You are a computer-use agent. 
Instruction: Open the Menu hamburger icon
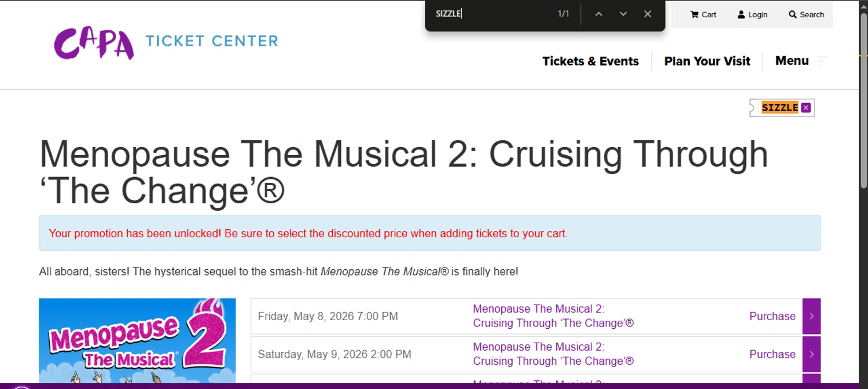[x=822, y=61]
